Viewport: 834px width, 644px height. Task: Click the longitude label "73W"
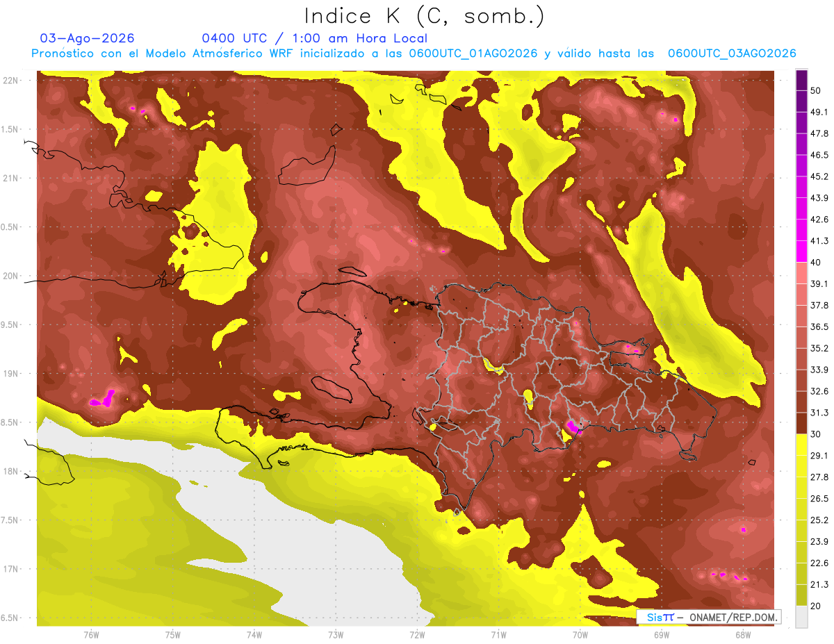336,634
